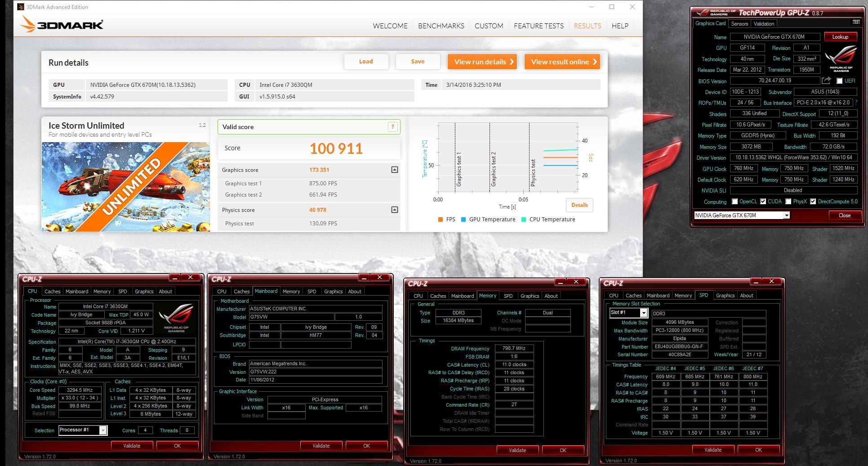Click GPU-Z screenshot camera icon
868x466 pixels.
[856, 22]
